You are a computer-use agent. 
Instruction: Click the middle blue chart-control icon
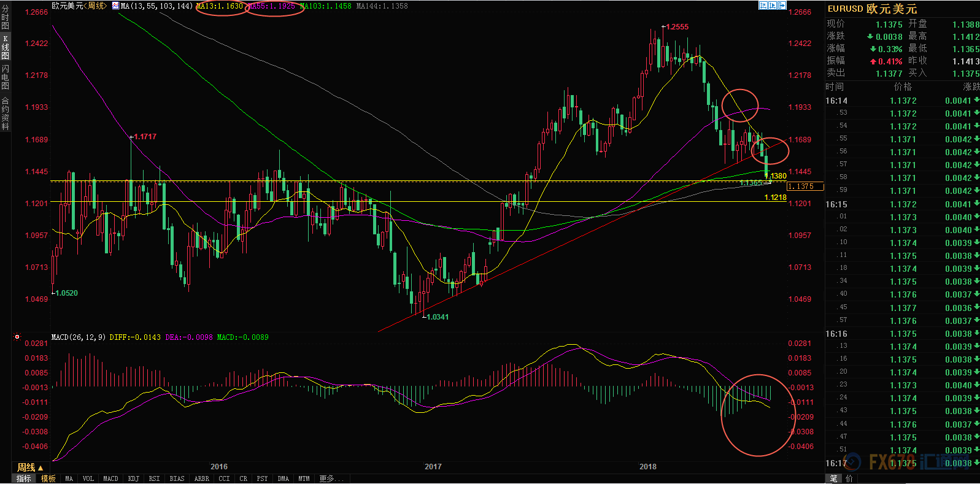[773, 6]
